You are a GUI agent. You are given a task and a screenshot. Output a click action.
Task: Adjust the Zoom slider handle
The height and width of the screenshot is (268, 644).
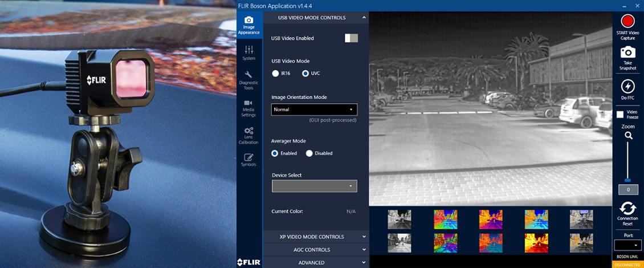click(x=627, y=180)
